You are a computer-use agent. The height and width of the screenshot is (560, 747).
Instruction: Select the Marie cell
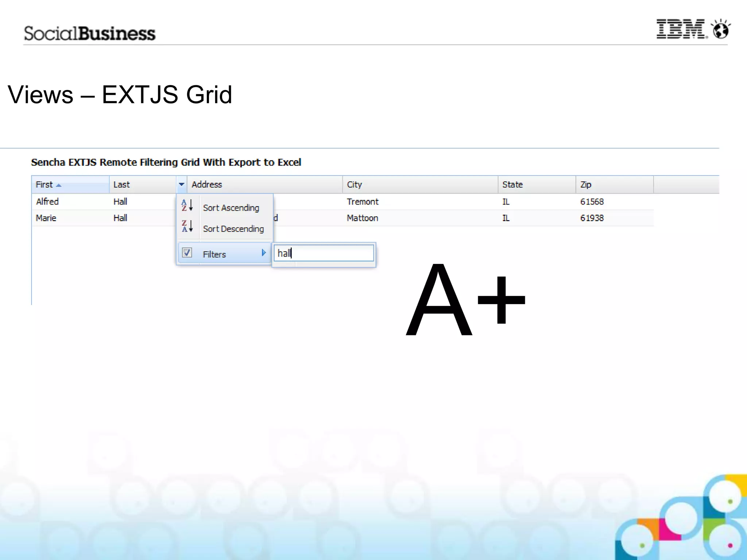pos(46,218)
